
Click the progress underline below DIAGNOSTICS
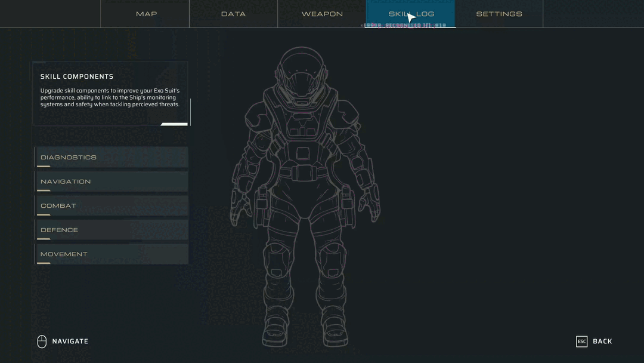tap(43, 167)
